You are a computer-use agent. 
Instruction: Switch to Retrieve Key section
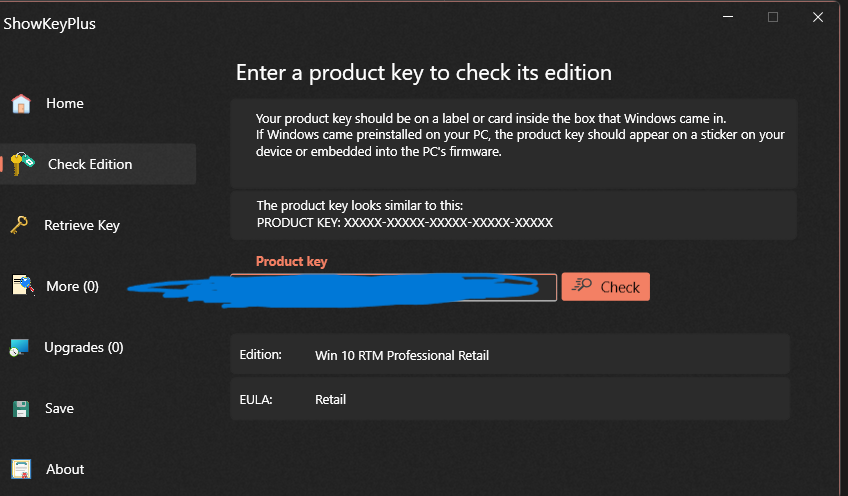coord(82,226)
